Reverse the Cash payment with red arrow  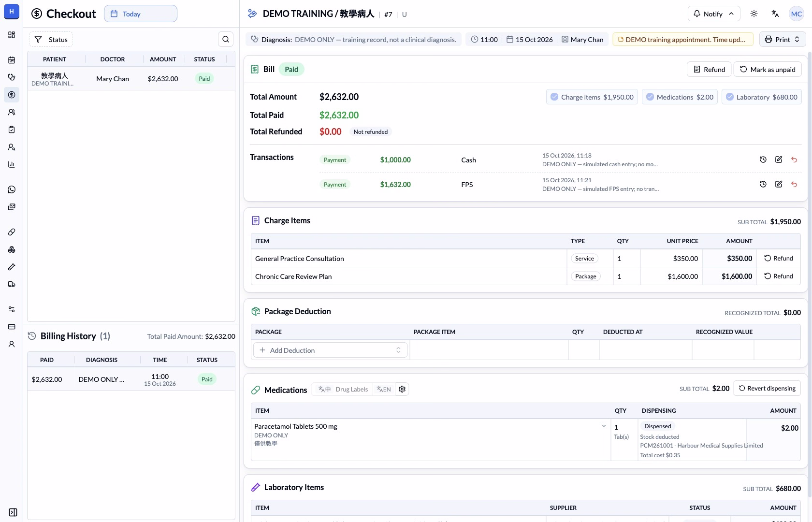[x=794, y=159]
